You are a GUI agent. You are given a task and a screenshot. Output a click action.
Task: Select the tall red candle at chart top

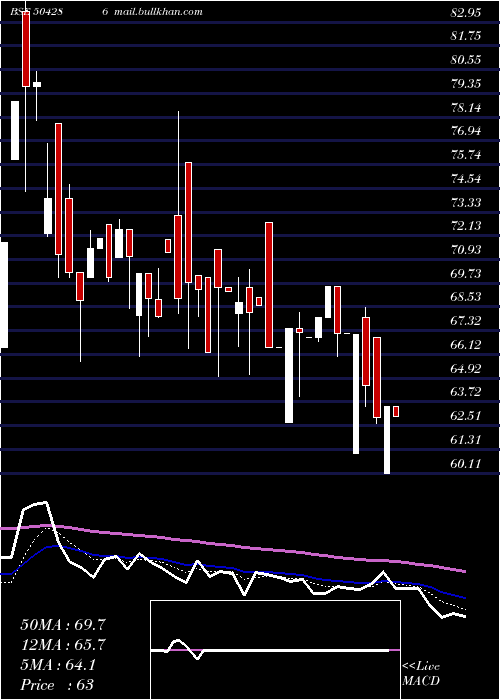click(26, 49)
